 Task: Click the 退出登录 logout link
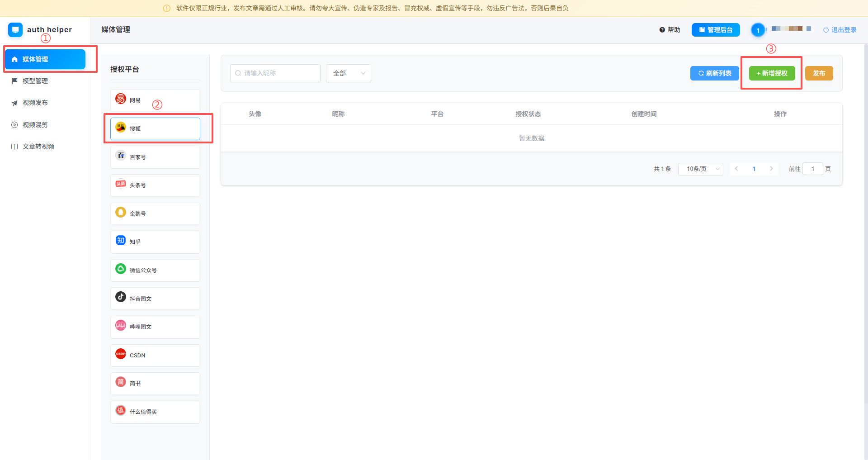click(840, 30)
